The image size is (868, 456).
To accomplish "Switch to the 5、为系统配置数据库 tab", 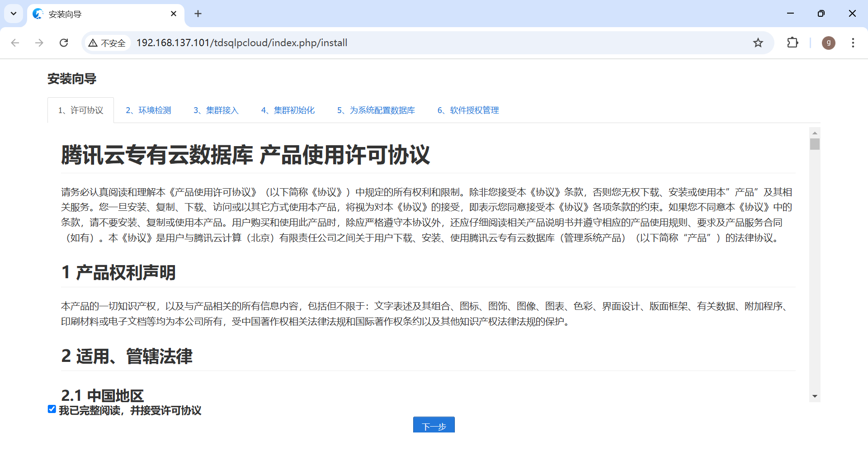I will (376, 110).
